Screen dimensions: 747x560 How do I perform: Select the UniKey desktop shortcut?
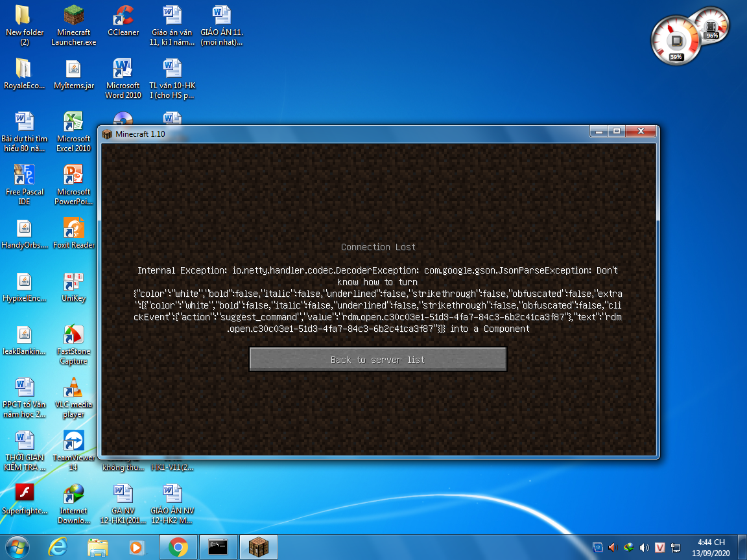pyautogui.click(x=74, y=287)
